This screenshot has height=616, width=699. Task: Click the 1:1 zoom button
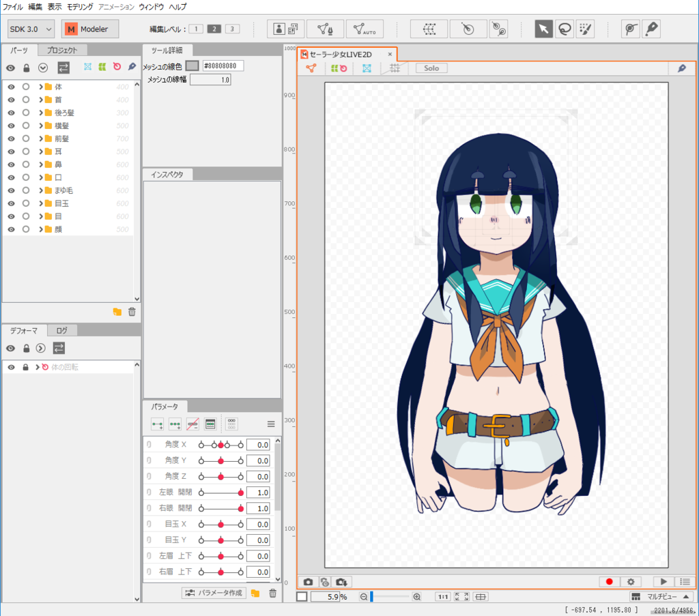tap(442, 597)
